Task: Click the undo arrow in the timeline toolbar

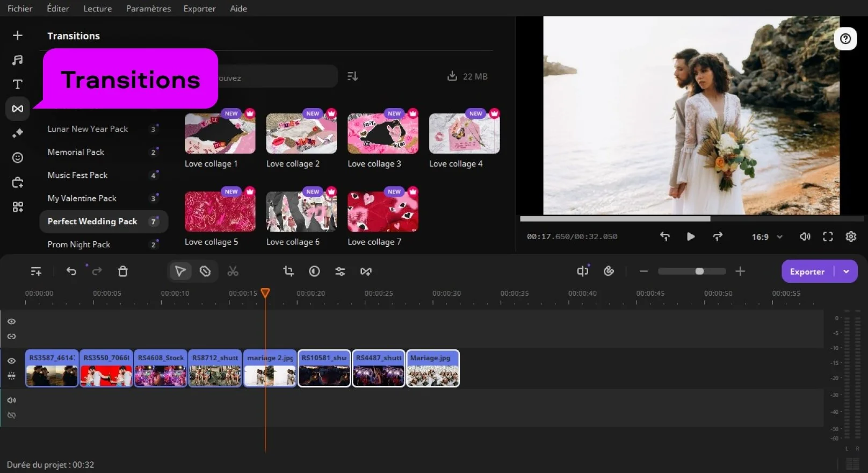Action: pyautogui.click(x=71, y=271)
